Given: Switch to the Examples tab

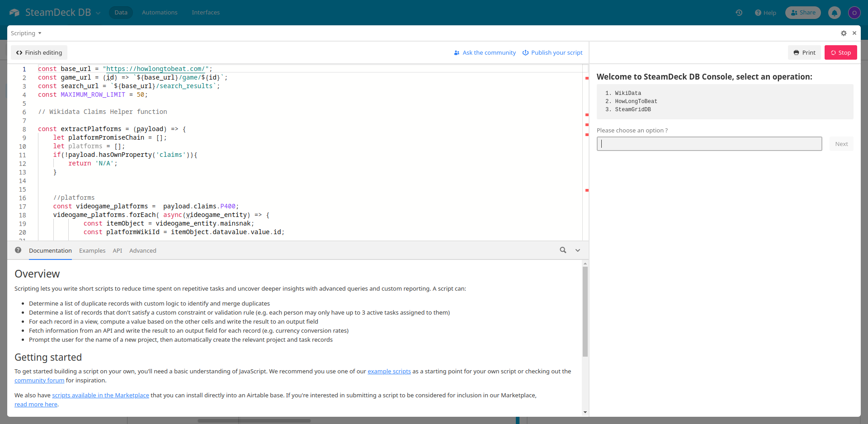Looking at the screenshot, I should [92, 250].
